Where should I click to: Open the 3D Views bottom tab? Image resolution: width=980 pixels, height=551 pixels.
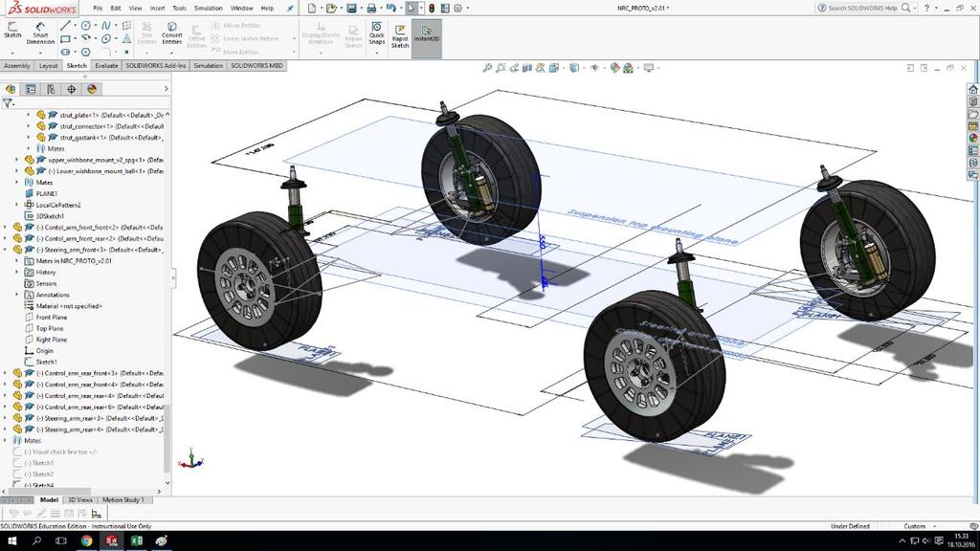coord(80,499)
